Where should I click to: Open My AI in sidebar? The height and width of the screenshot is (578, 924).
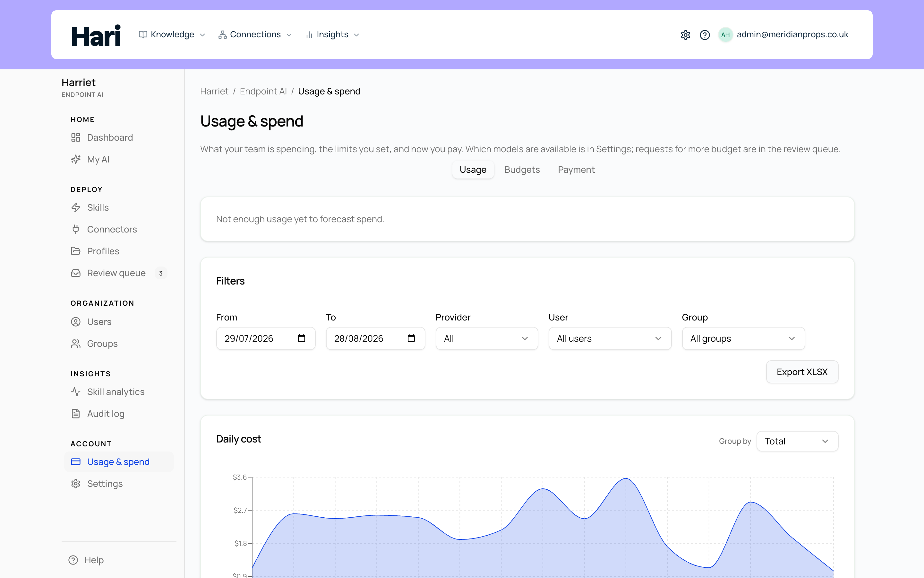point(119,159)
